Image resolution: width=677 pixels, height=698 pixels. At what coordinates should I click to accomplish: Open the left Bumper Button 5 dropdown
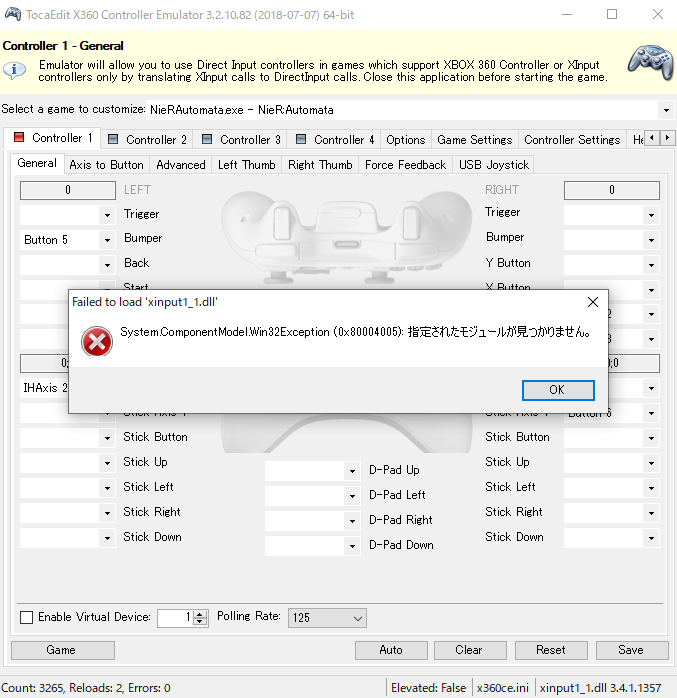coord(106,240)
